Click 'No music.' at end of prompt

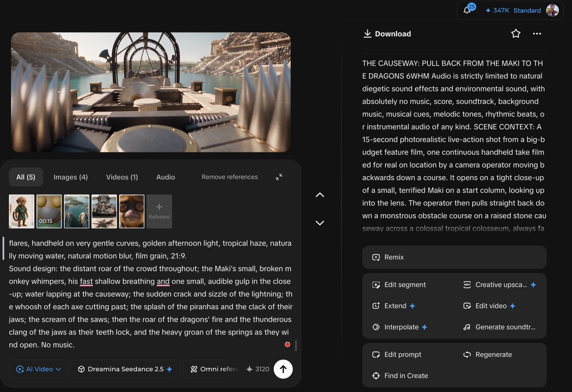pyautogui.click(x=59, y=345)
